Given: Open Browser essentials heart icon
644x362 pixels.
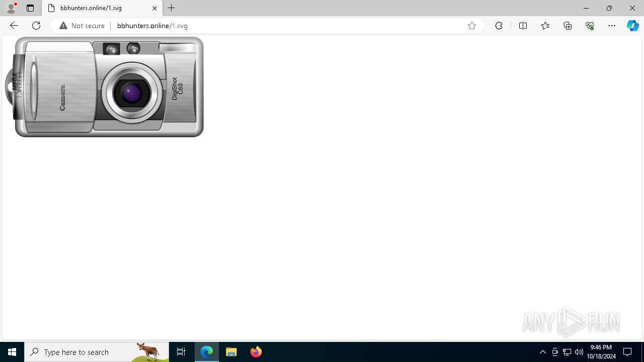Looking at the screenshot, I should click(590, 26).
